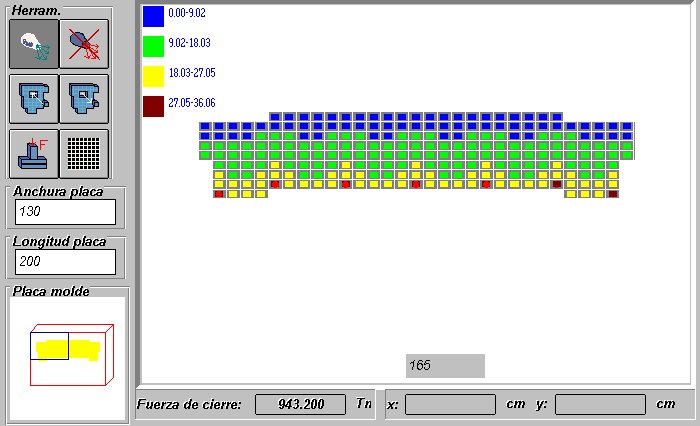This screenshot has width=700, height=426.
Task: Select the closing force F tool
Action: 34,153
